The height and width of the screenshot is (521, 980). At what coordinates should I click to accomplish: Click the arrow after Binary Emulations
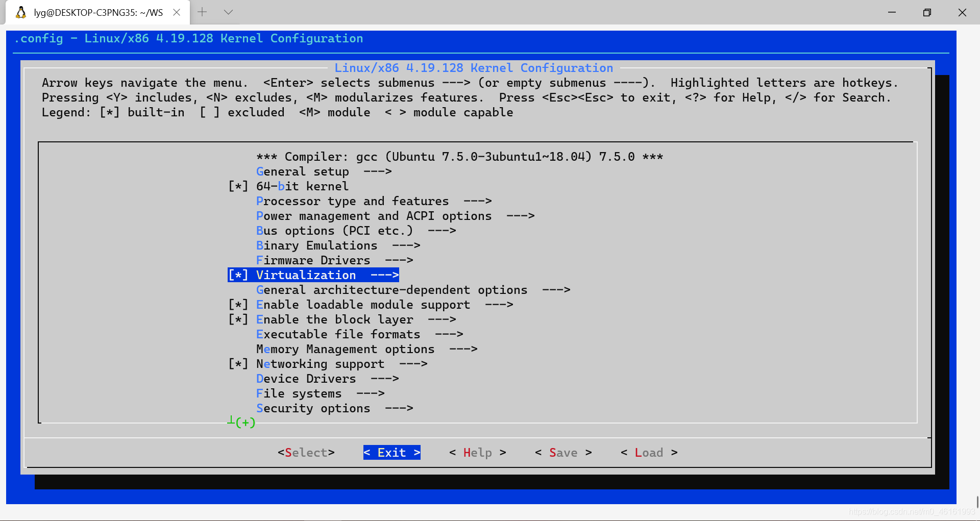(x=406, y=245)
